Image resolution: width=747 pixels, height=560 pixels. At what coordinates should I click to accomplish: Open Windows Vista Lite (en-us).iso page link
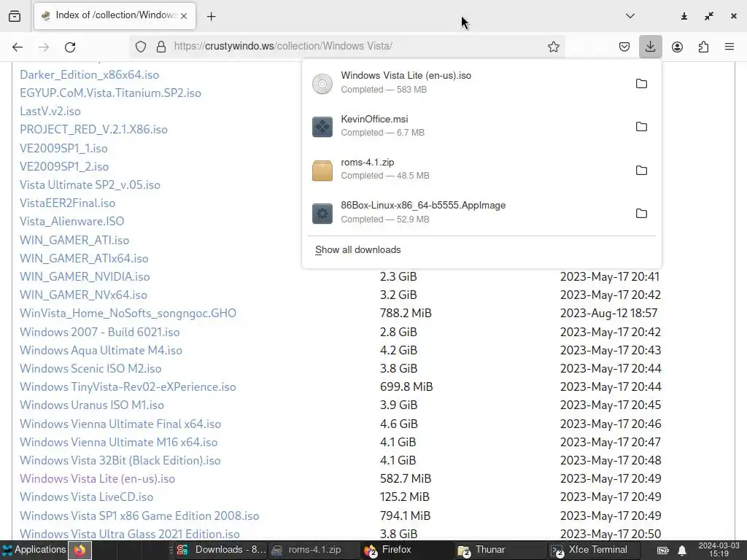point(97,479)
